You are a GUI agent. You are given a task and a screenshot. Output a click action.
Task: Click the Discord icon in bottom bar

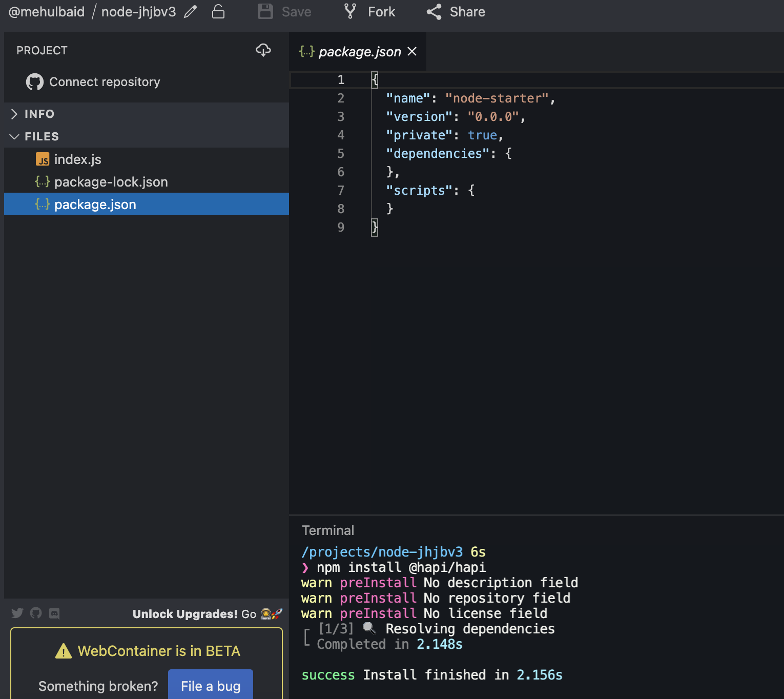coord(54,613)
